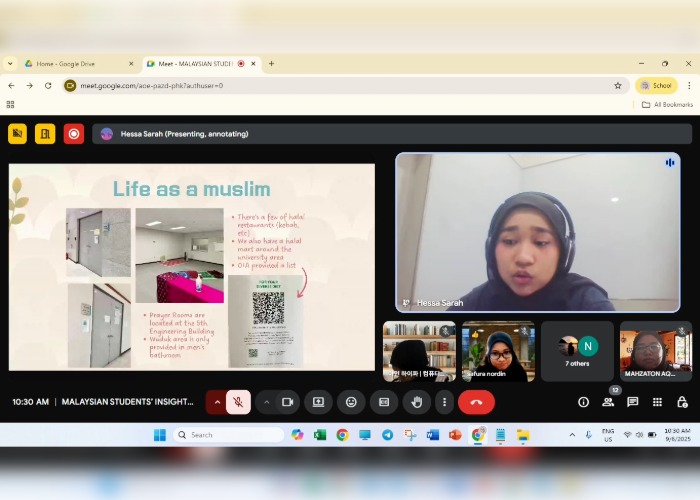Toggle the camera on or off
This screenshot has width=700, height=500.
click(x=287, y=402)
